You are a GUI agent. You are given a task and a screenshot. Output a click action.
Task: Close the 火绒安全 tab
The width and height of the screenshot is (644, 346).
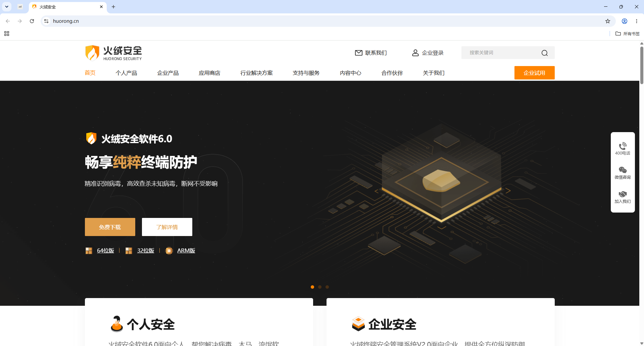pos(101,7)
